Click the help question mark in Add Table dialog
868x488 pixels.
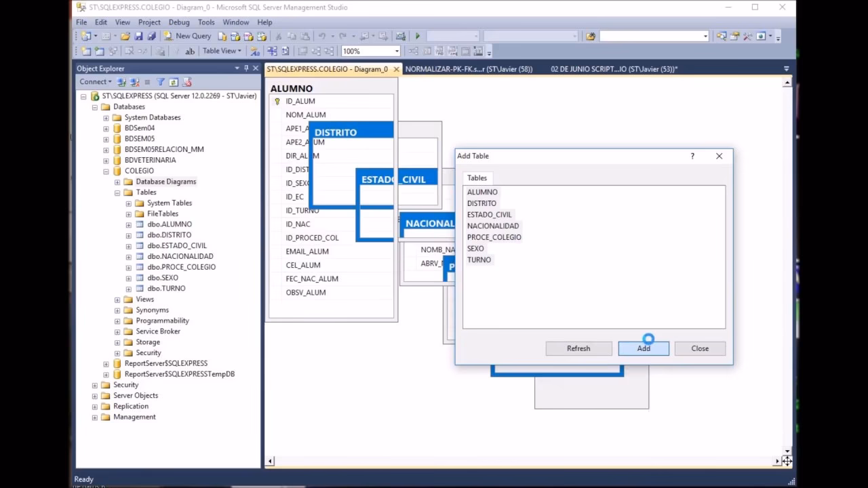pos(692,156)
